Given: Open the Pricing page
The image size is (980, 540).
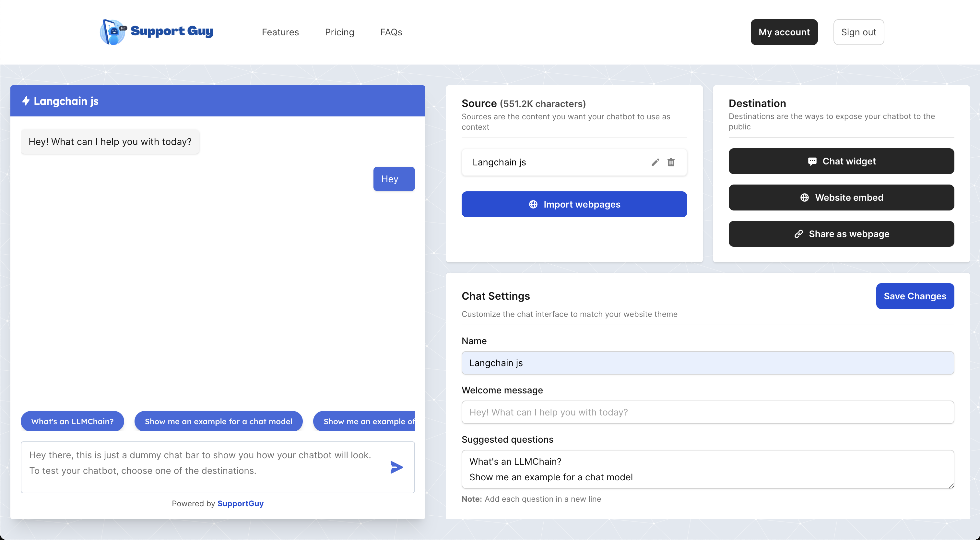Looking at the screenshot, I should click(x=339, y=32).
